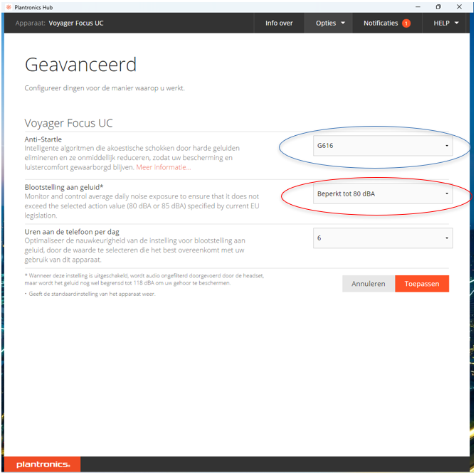476x473 pixels.
Task: Click the Blootstelling aan geluid label
Action: click(64, 187)
